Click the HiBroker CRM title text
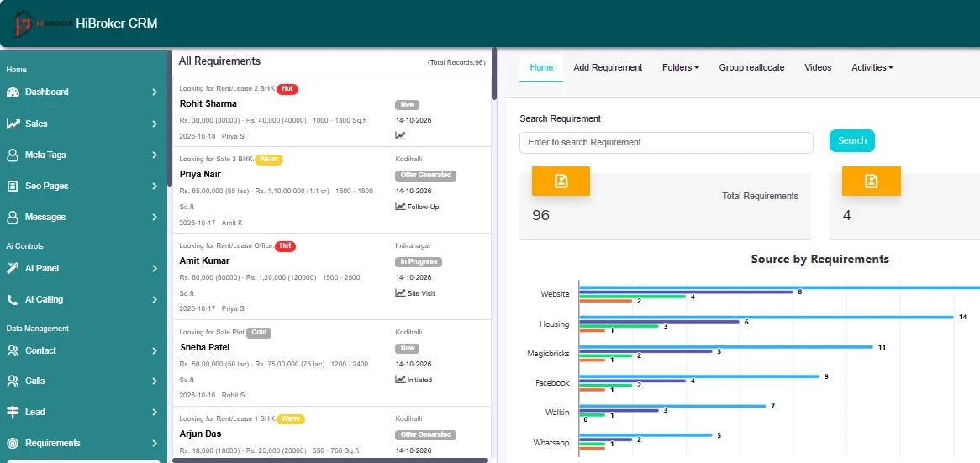Image resolution: width=980 pixels, height=463 pixels. click(117, 24)
